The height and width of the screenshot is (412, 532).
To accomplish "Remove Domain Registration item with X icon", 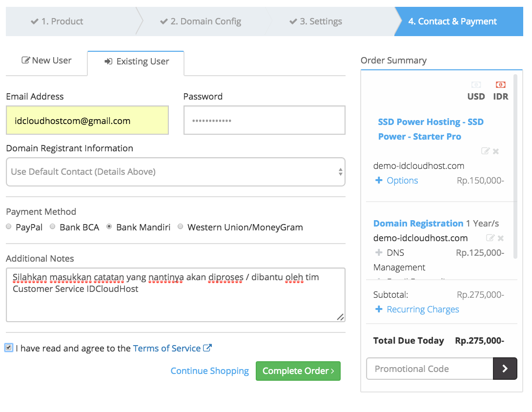I will [501, 238].
